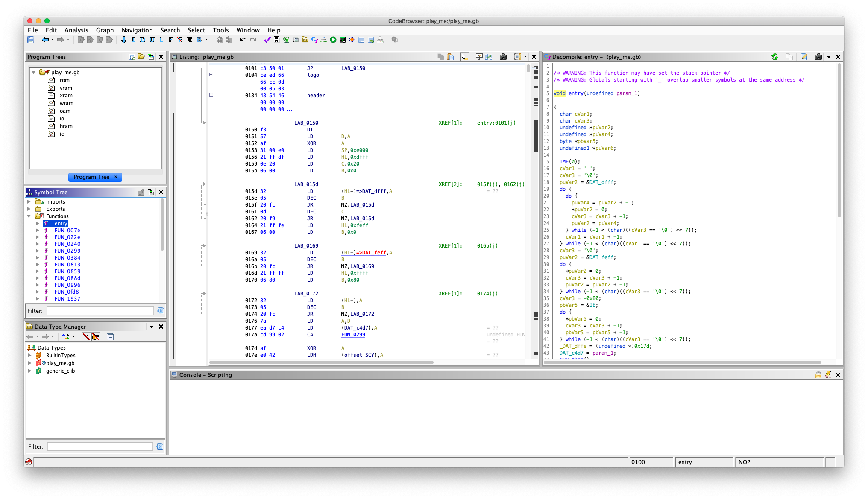Toggle the Listing field header icon

tap(479, 57)
